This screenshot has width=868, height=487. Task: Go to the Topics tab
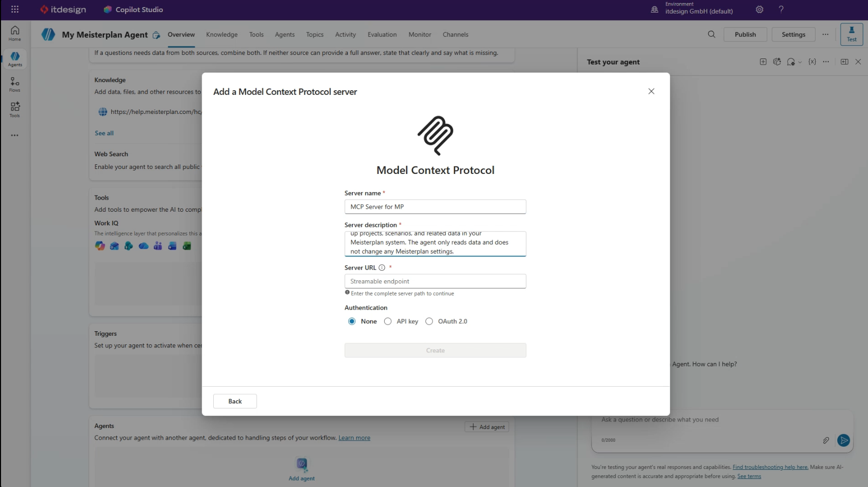315,34
